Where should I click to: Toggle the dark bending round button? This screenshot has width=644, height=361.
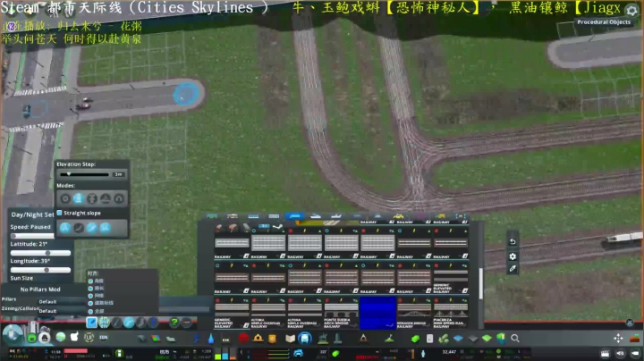(x=79, y=228)
